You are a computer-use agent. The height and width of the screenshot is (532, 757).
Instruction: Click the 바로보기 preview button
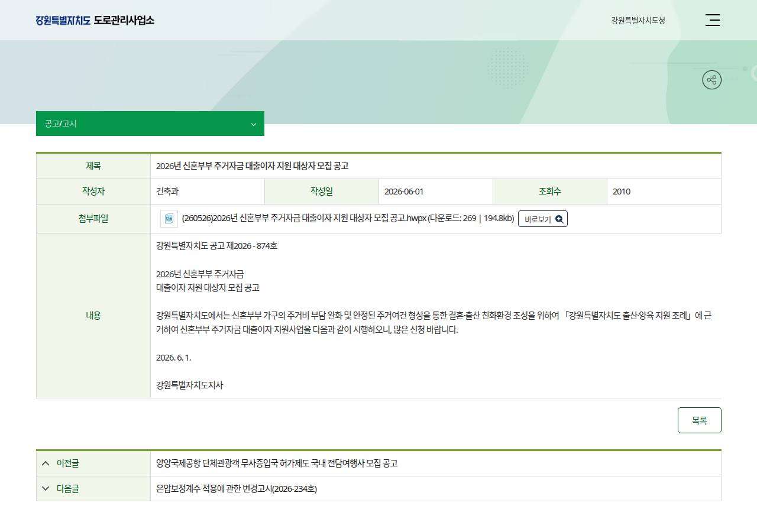coord(543,219)
